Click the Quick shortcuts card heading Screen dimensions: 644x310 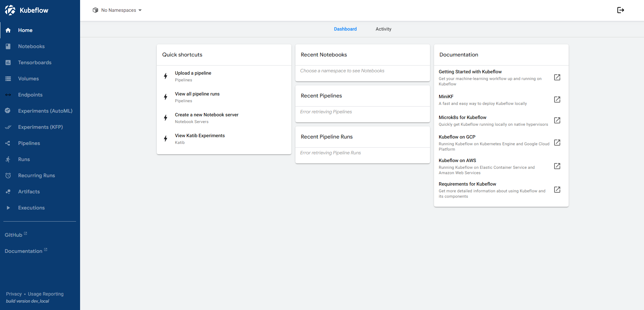[182, 55]
